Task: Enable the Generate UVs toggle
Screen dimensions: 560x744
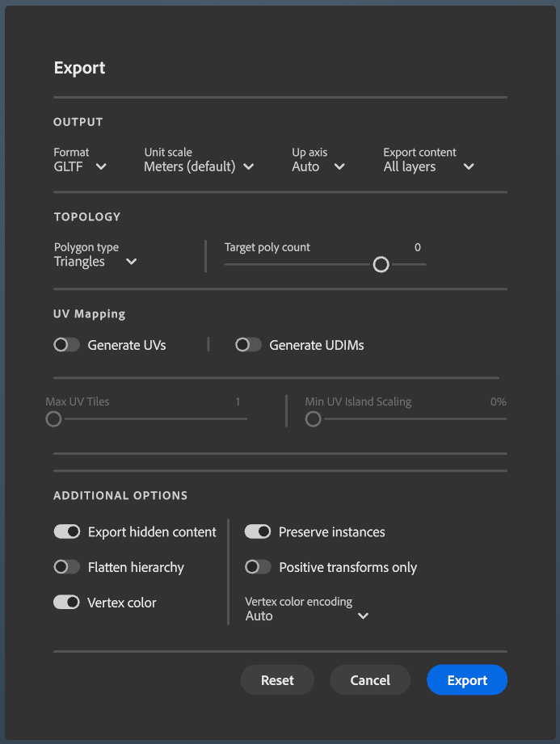Action: pos(66,345)
